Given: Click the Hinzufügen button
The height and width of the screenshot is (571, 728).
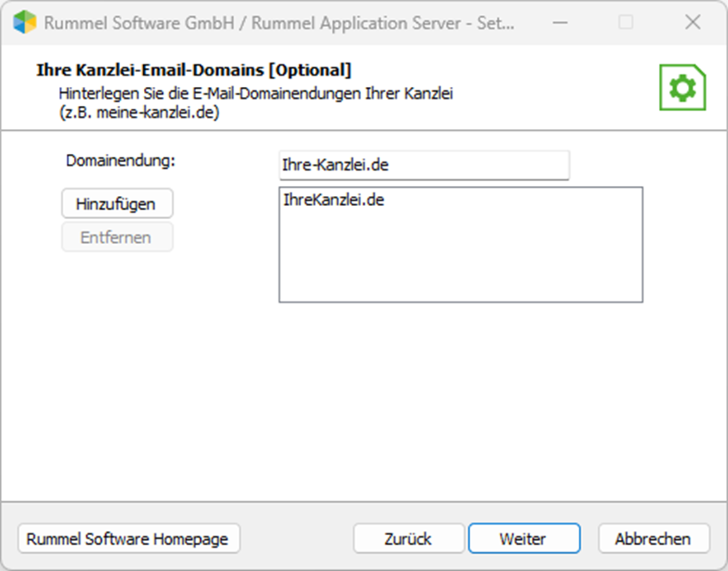Looking at the screenshot, I should 117,203.
